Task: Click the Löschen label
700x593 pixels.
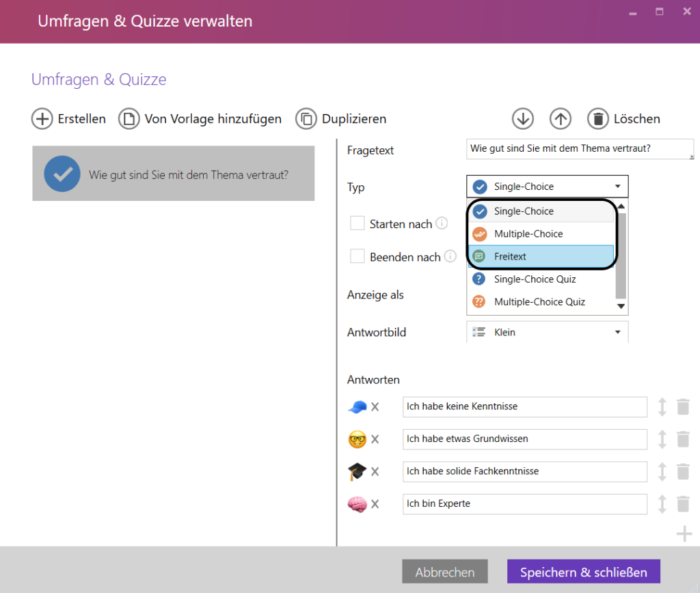Action: tap(636, 119)
